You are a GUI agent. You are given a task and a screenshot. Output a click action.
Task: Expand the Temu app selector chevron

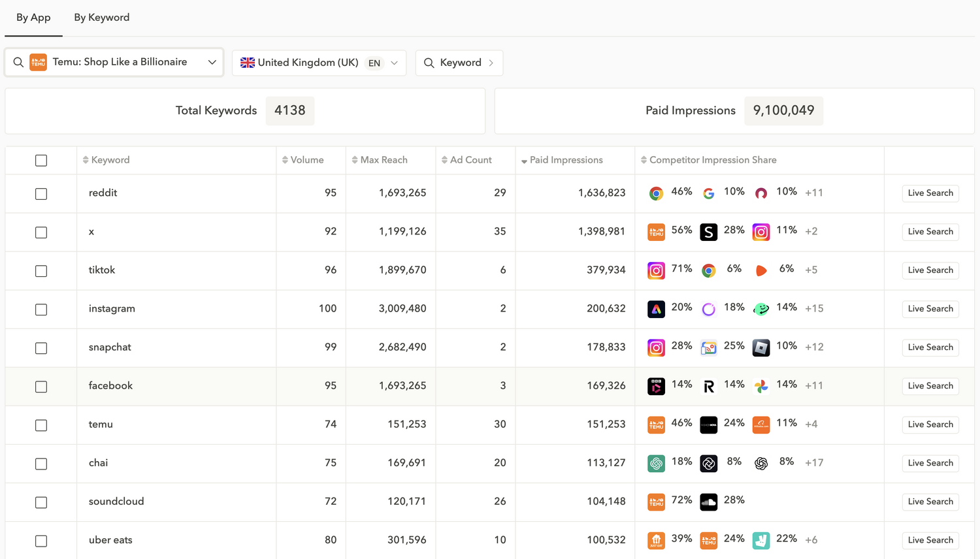pos(212,62)
